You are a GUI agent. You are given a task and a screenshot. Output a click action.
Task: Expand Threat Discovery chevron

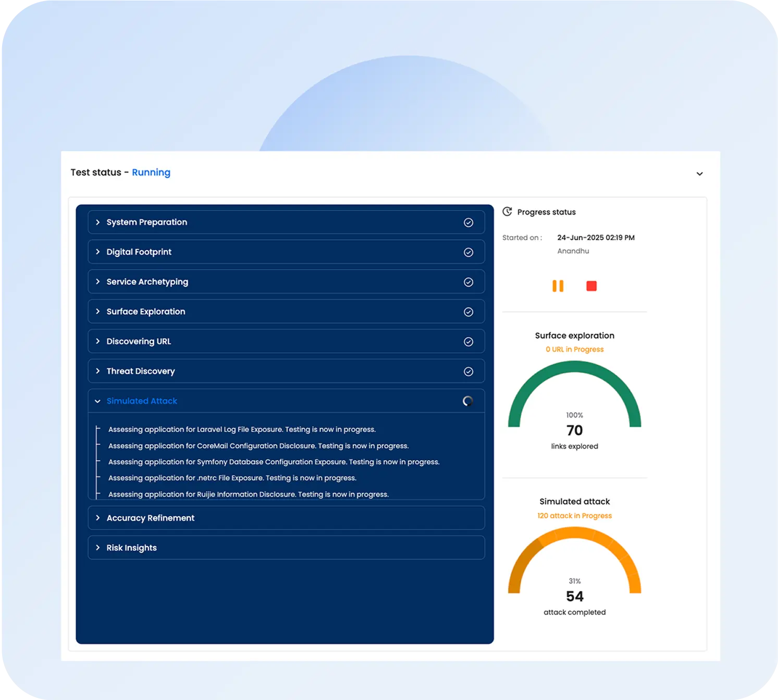coord(97,371)
